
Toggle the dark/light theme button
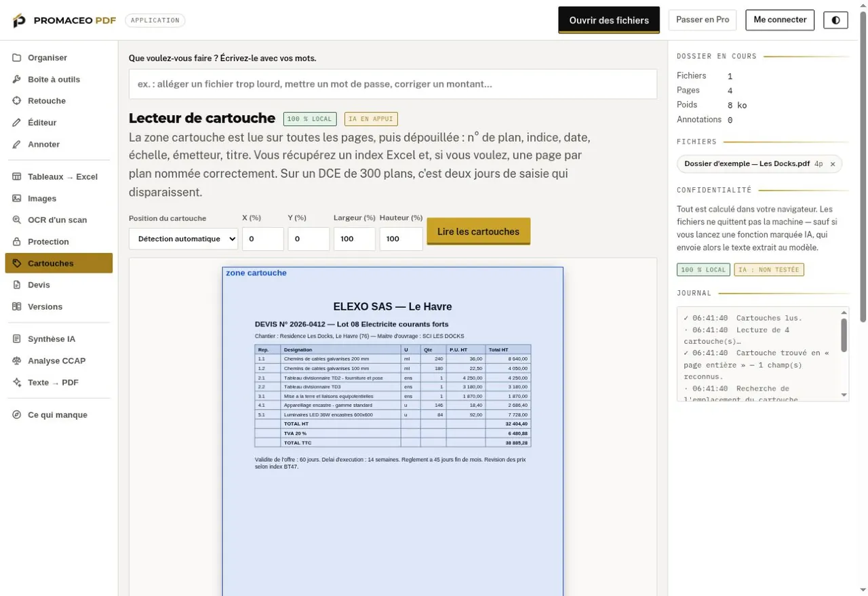coord(835,20)
